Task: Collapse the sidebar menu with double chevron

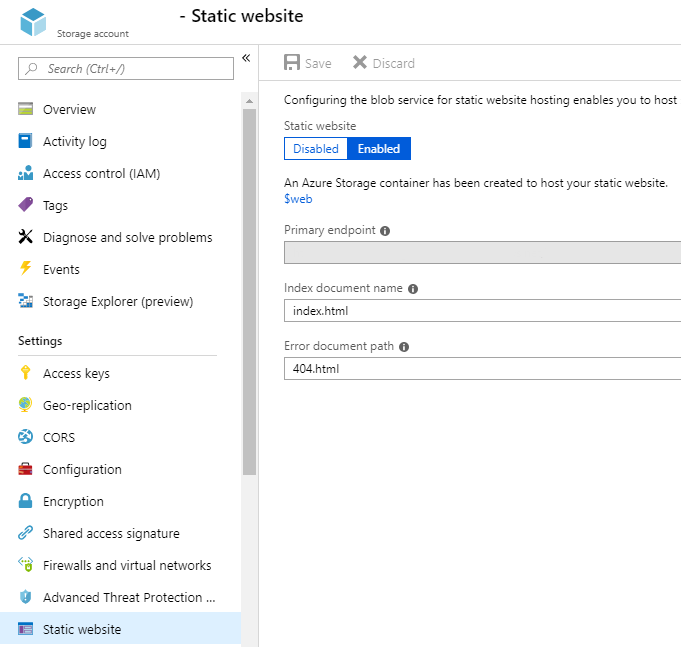Action: (x=246, y=58)
